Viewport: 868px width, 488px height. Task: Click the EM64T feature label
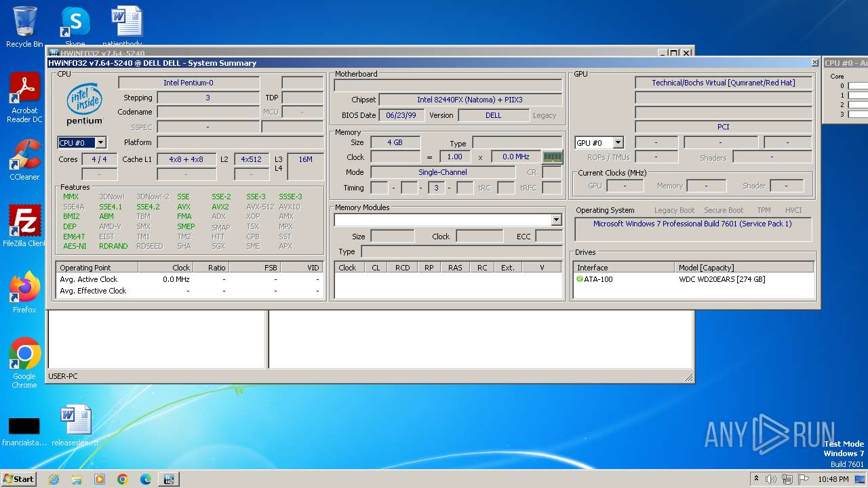[x=74, y=237]
